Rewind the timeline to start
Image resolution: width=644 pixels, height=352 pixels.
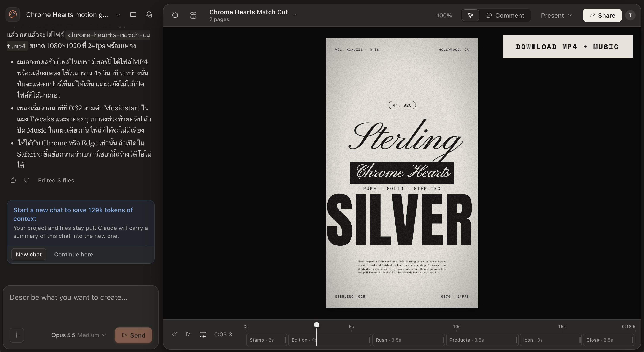click(175, 334)
